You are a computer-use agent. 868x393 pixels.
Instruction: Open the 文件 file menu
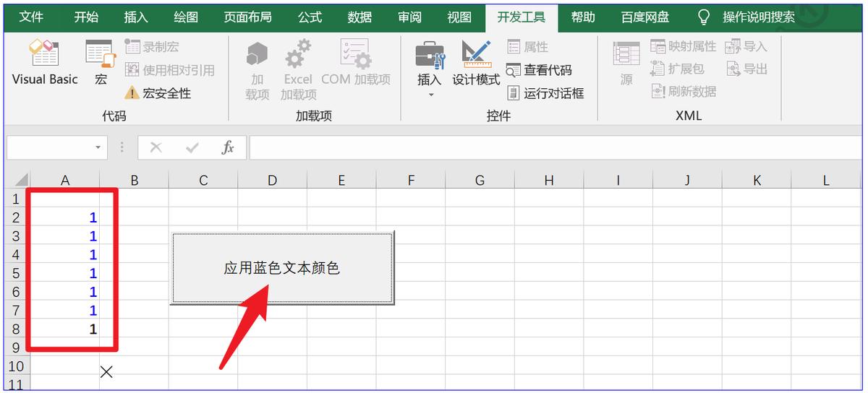(31, 17)
